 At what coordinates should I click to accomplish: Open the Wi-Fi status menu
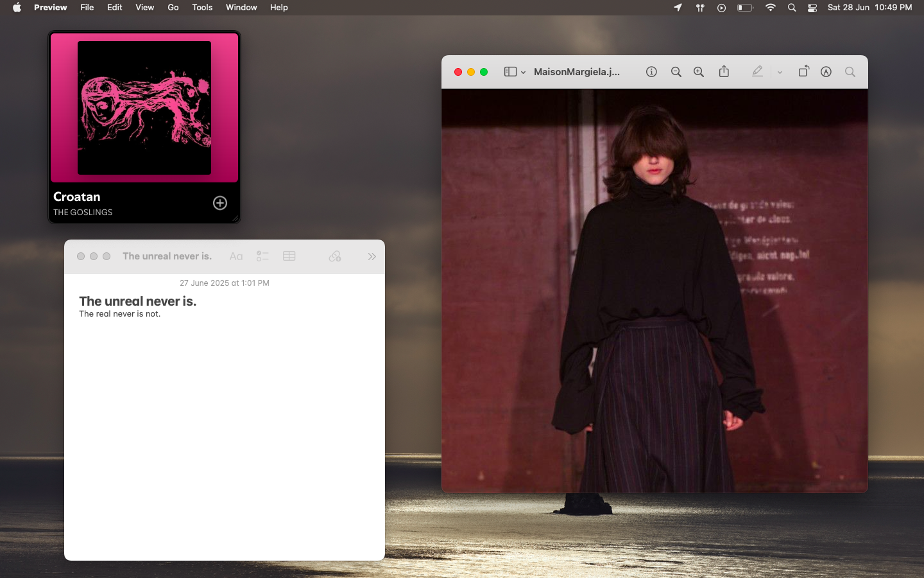pos(771,8)
